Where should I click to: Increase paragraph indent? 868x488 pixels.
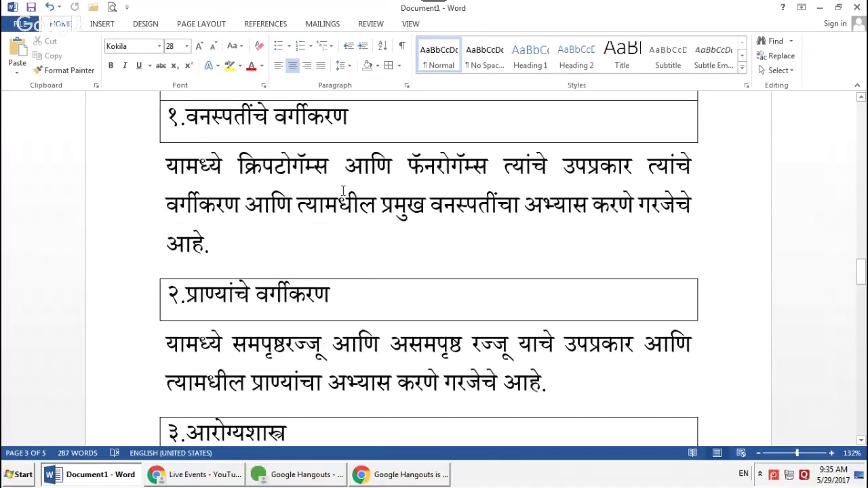click(x=363, y=46)
